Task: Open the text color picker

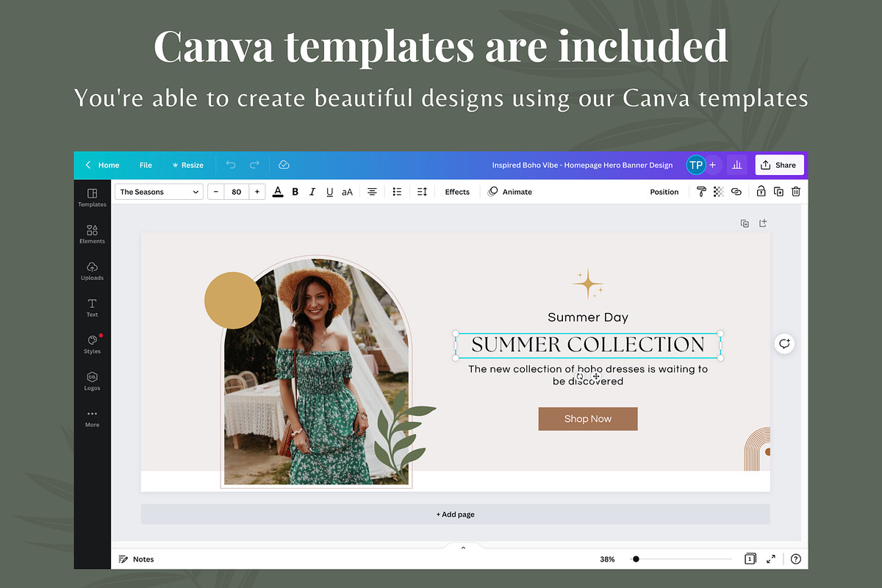Action: point(278,192)
